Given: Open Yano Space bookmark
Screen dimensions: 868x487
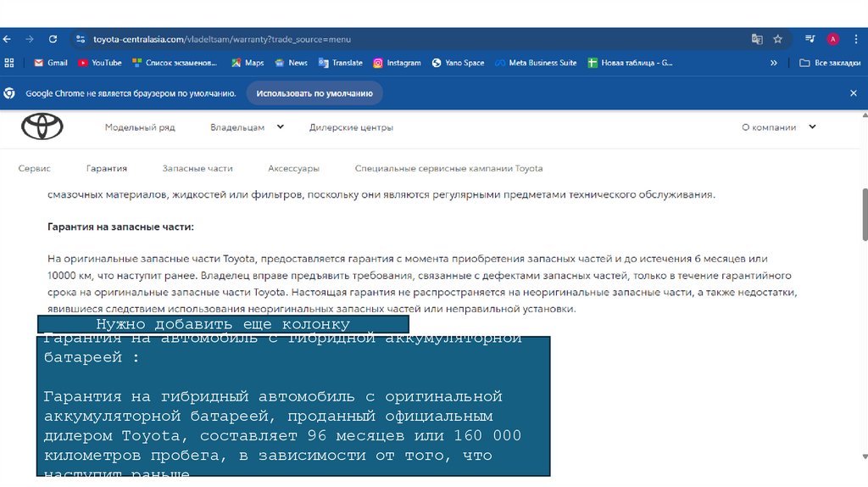Looking at the screenshot, I should (x=458, y=63).
